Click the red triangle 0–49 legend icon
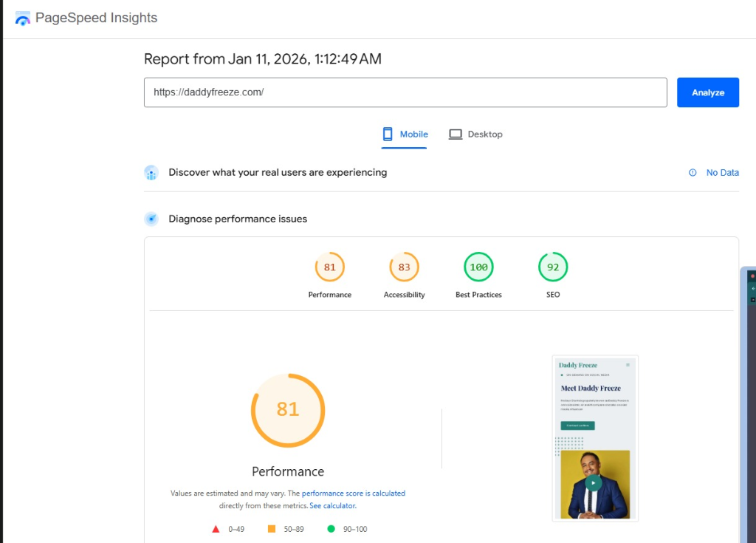 (216, 529)
